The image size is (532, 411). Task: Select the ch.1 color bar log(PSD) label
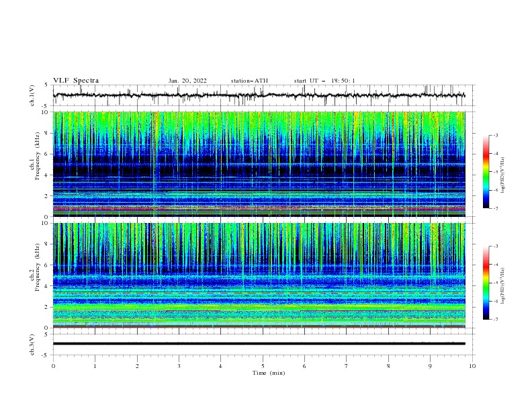point(503,175)
